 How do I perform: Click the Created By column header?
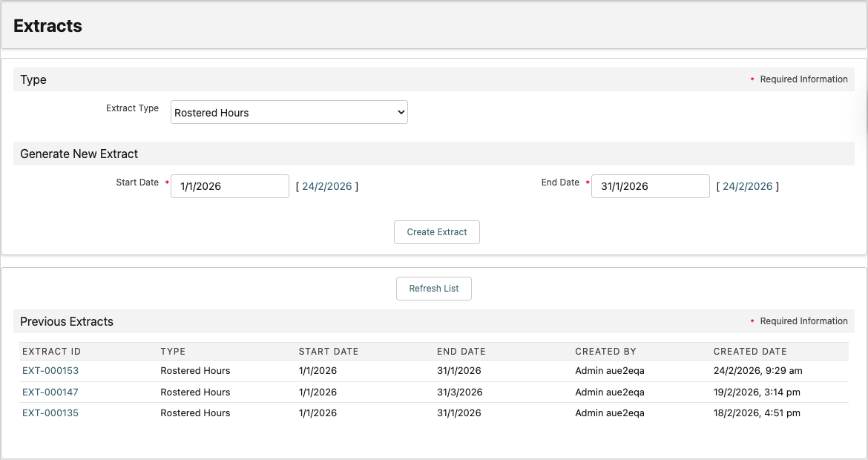(x=605, y=351)
